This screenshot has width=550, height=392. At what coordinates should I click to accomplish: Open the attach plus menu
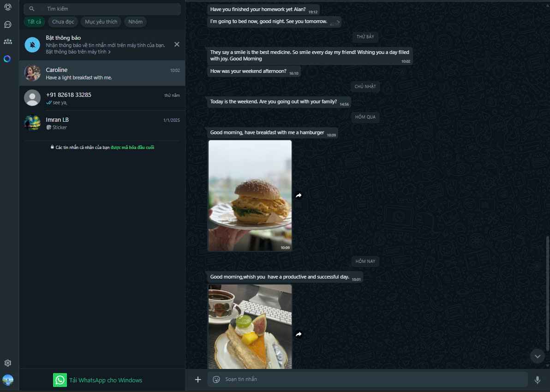click(198, 380)
